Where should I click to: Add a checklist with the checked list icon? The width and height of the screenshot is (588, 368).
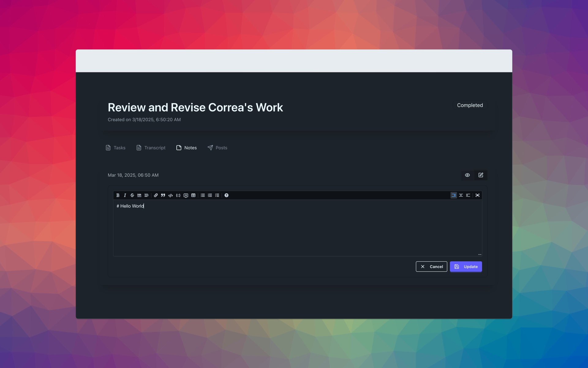pos(217,195)
